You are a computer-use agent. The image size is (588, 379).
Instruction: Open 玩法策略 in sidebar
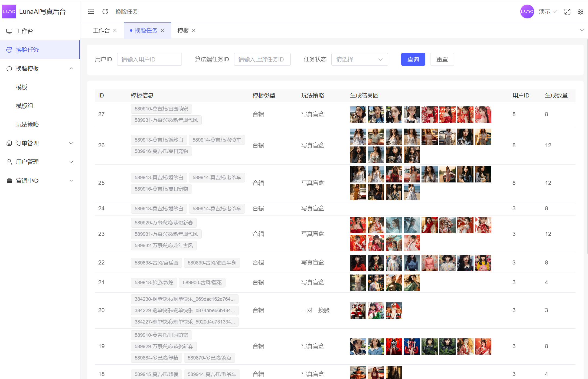click(27, 125)
